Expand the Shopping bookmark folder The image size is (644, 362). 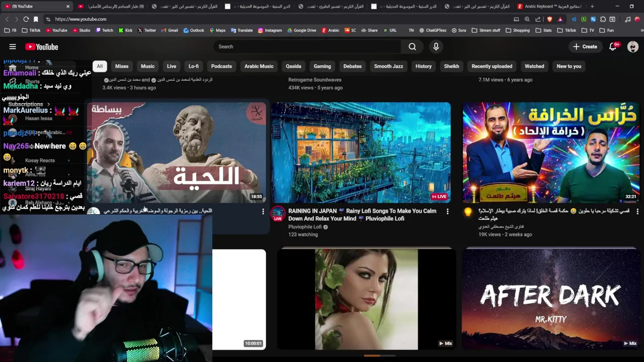click(518, 30)
